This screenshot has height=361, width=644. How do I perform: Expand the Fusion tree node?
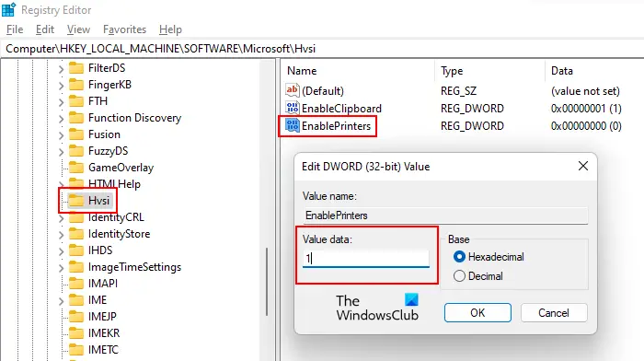pyautogui.click(x=61, y=135)
